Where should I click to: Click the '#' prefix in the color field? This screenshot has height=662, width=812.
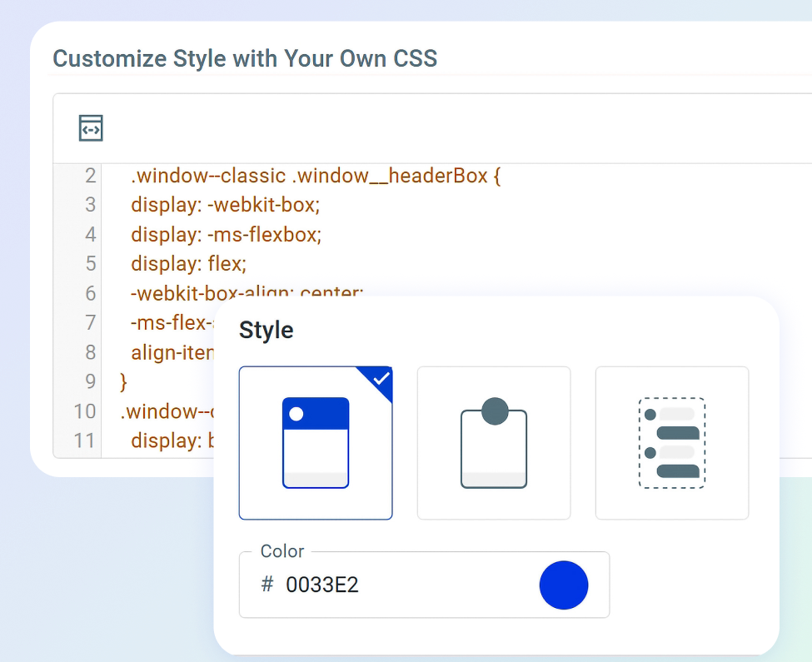point(267,585)
